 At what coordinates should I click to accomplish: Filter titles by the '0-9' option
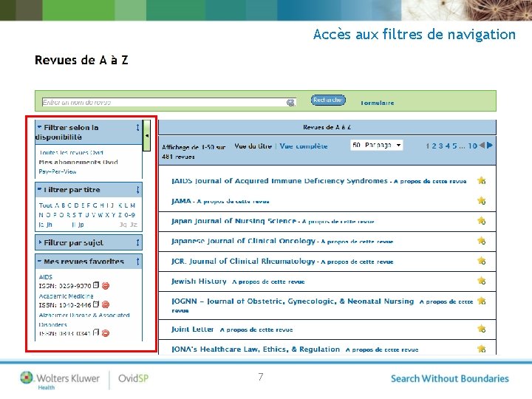(129, 215)
